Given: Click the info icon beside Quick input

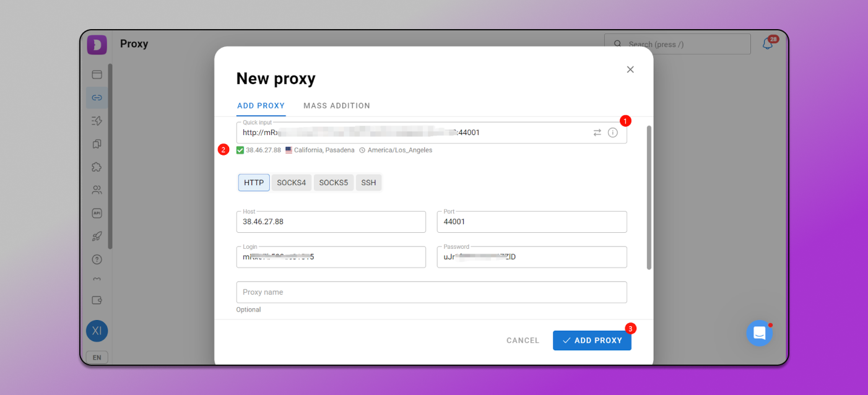Looking at the screenshot, I should [x=612, y=132].
